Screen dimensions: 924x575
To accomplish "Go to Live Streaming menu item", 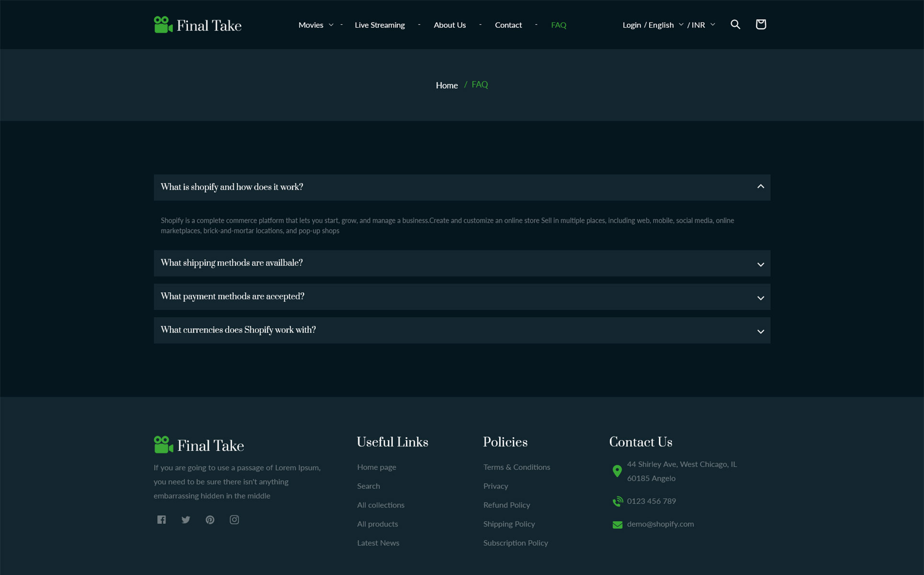I will pos(379,25).
